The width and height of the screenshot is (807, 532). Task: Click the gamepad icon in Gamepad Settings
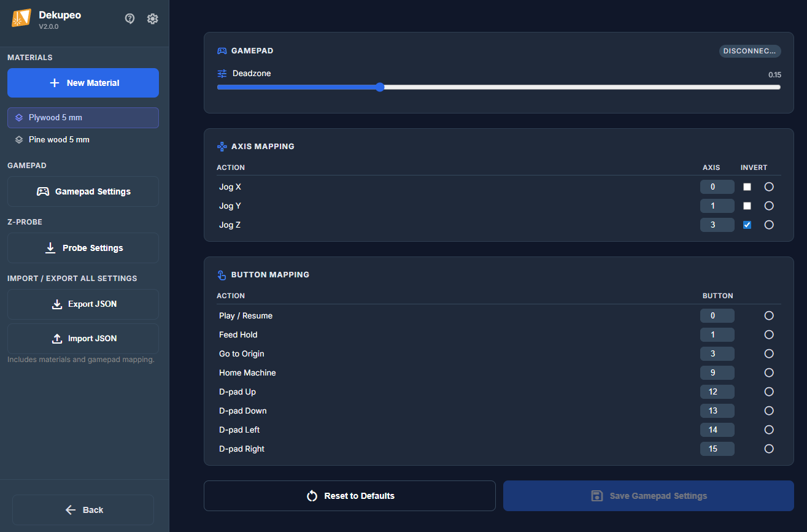[43, 191]
